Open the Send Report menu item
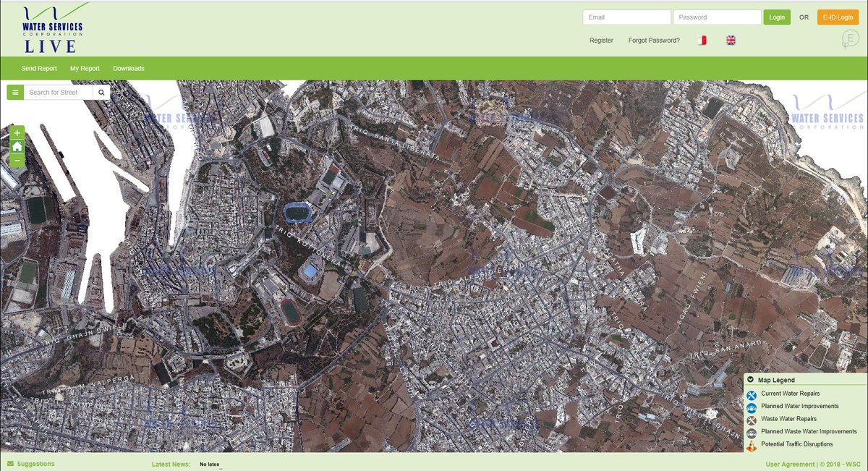 tap(39, 69)
